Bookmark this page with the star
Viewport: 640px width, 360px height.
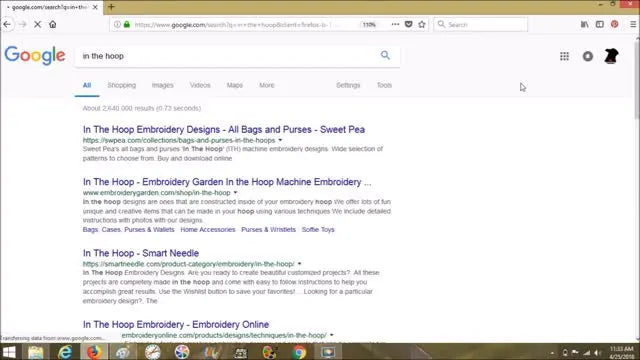pyautogui.click(x=422, y=24)
